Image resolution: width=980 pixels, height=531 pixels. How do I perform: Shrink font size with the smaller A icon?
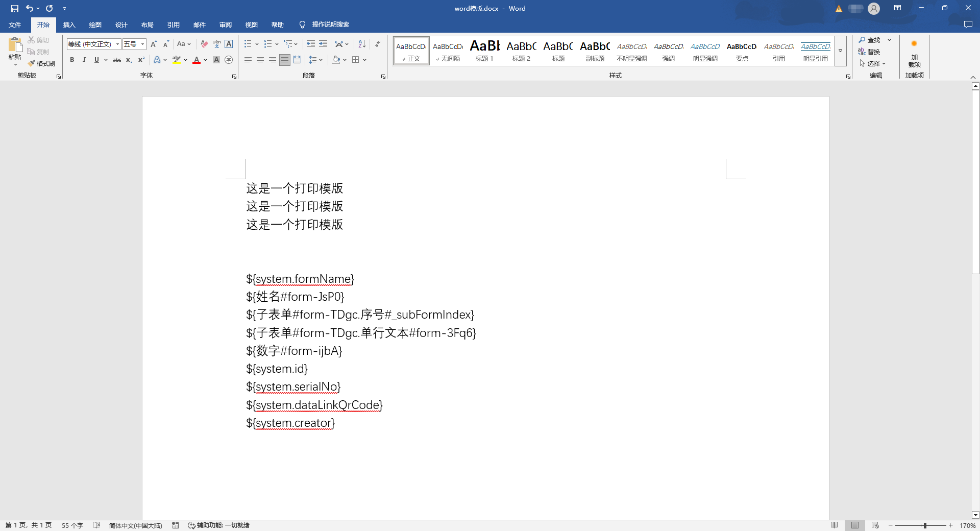click(x=166, y=44)
